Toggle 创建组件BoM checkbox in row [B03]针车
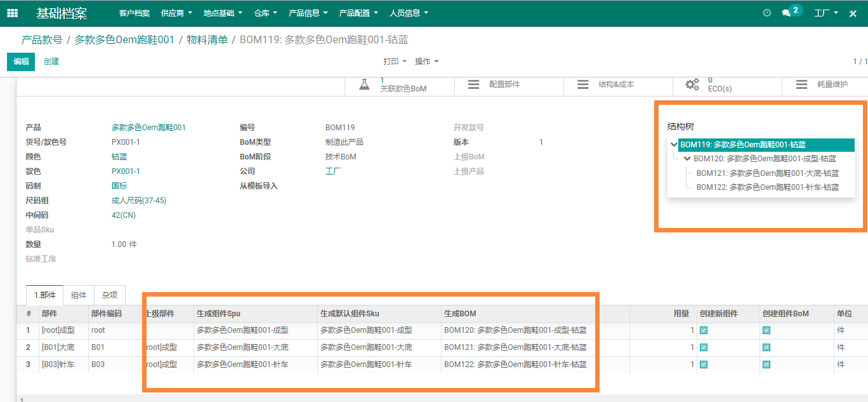The width and height of the screenshot is (868, 402). click(766, 365)
